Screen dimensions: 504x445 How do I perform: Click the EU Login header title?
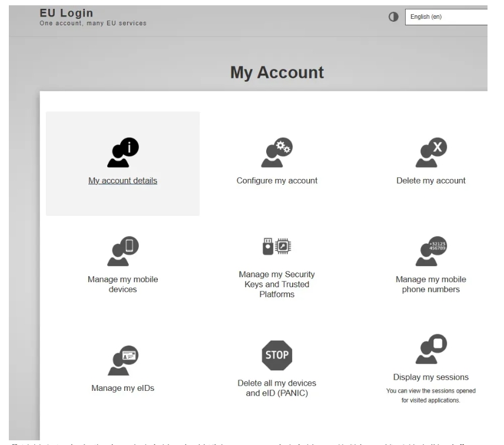pyautogui.click(x=66, y=13)
